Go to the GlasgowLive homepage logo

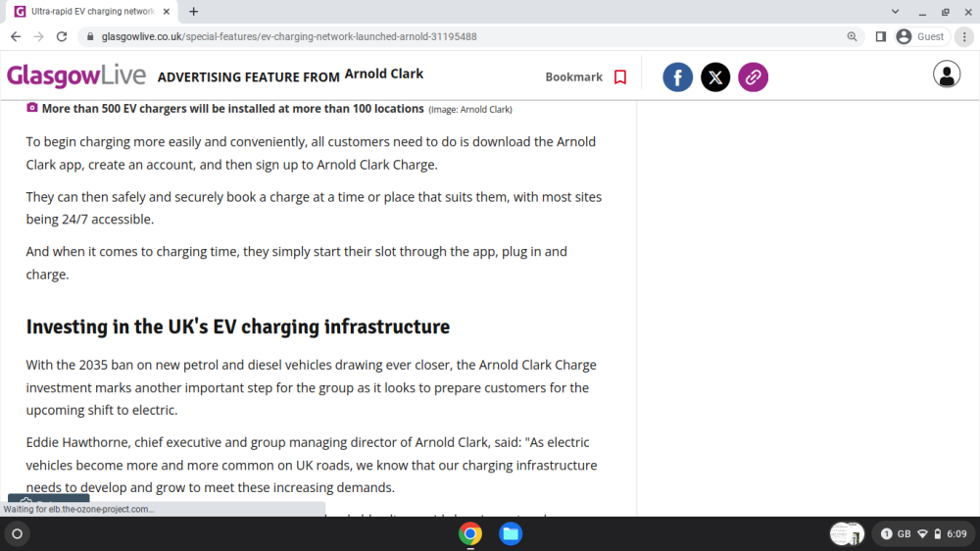click(x=76, y=75)
